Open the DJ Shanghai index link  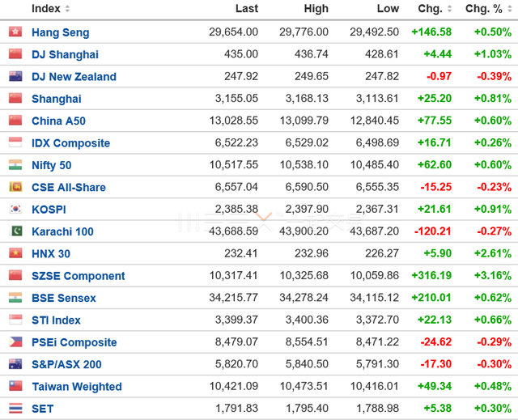click(x=65, y=54)
